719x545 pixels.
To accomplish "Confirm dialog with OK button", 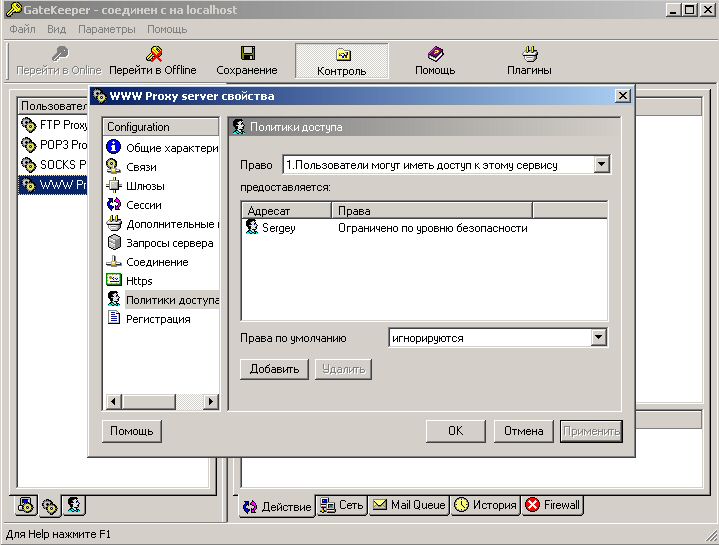I will (455, 431).
